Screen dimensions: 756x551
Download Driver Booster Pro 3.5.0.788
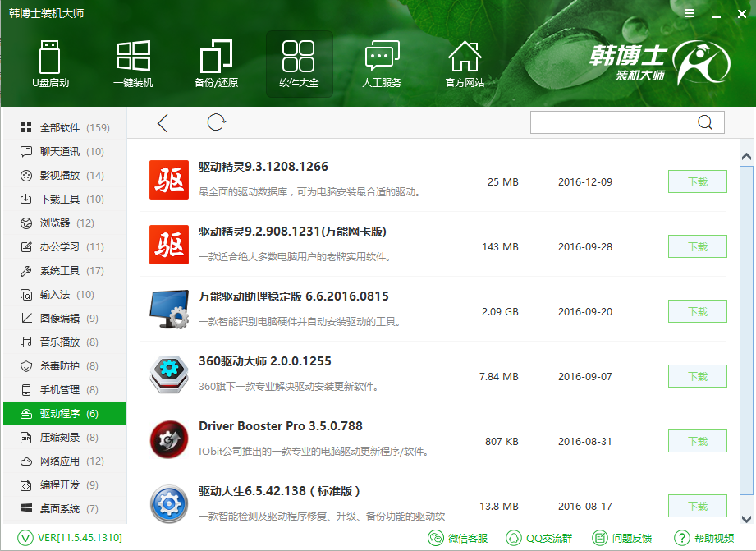697,441
